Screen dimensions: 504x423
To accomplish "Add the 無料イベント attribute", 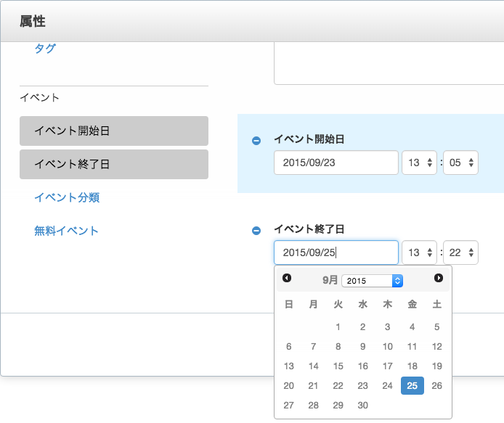I will [66, 231].
